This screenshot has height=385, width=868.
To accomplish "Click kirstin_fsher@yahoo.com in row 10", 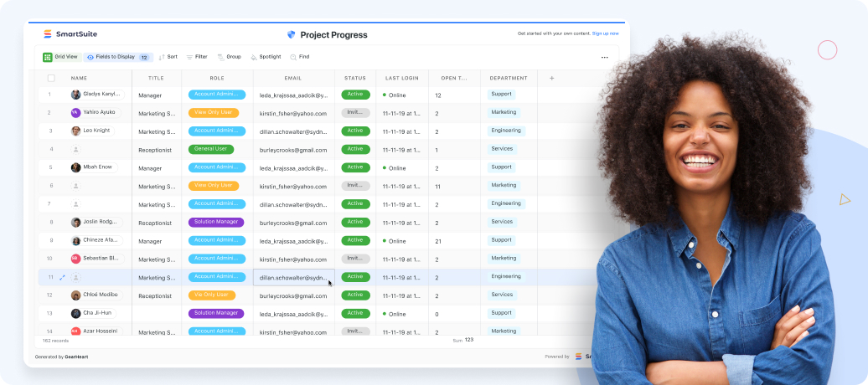I will coord(293,259).
